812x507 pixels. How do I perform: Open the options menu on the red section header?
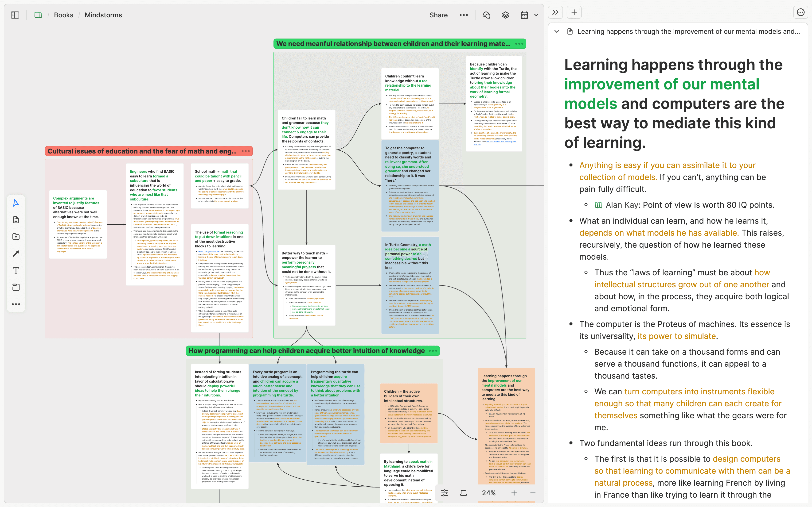(246, 151)
